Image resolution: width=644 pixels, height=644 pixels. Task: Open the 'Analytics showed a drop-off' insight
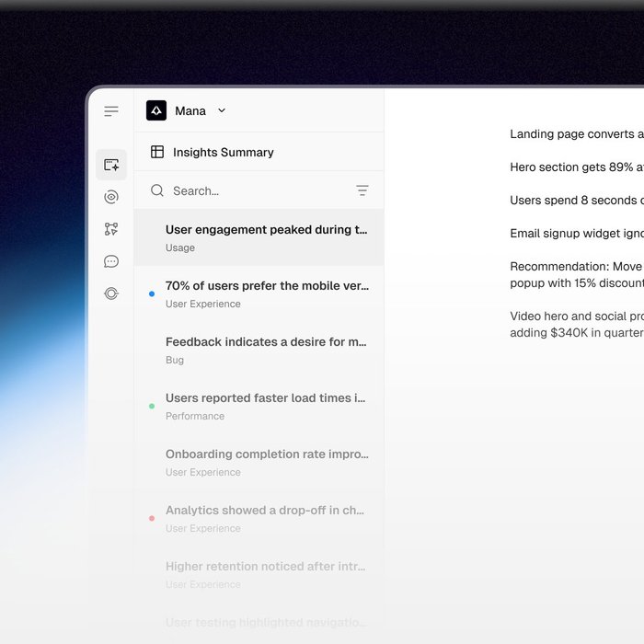(266, 518)
